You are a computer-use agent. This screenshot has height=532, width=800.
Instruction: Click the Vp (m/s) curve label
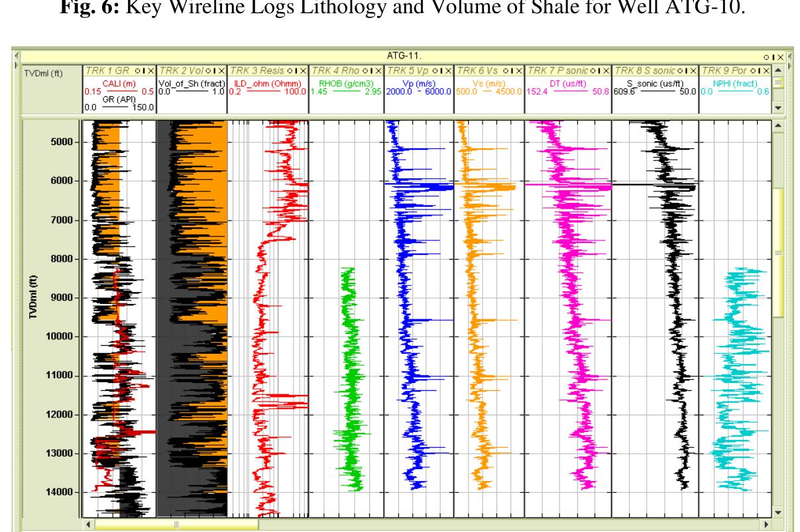pos(419,83)
